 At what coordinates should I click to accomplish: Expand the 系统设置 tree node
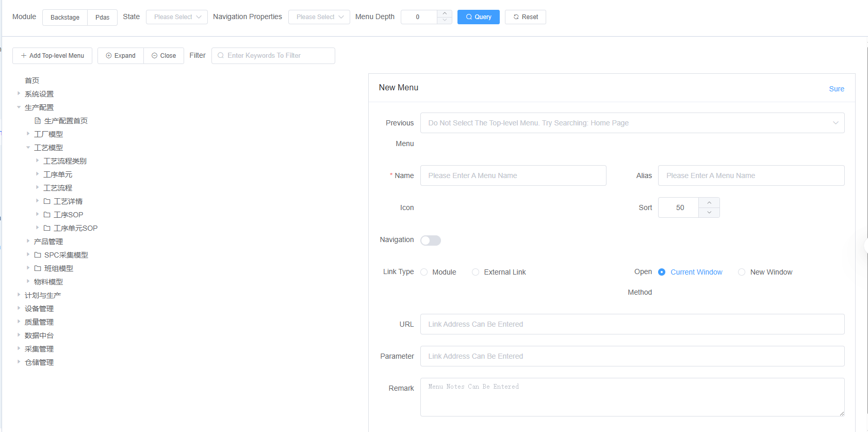[19, 93]
